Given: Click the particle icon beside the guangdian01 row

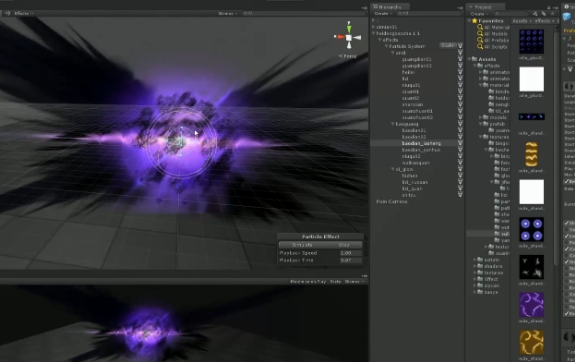Looking at the screenshot, I should (x=460, y=59).
